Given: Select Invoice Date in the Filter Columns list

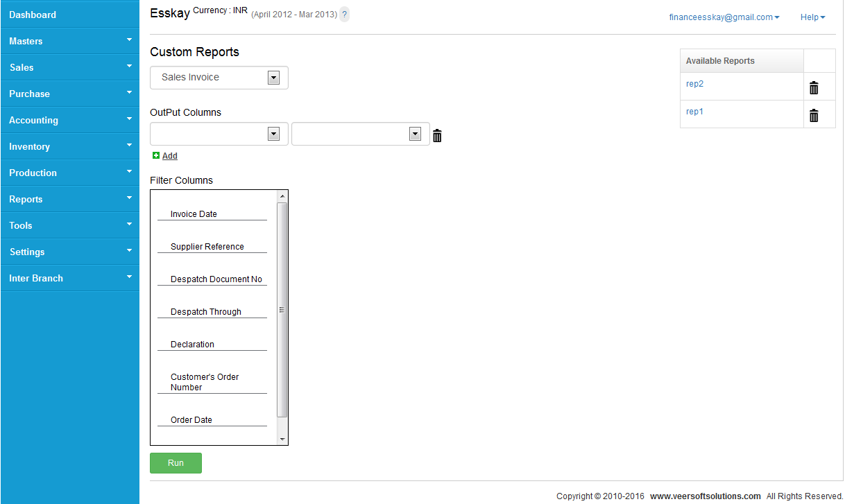Looking at the screenshot, I should tap(194, 214).
